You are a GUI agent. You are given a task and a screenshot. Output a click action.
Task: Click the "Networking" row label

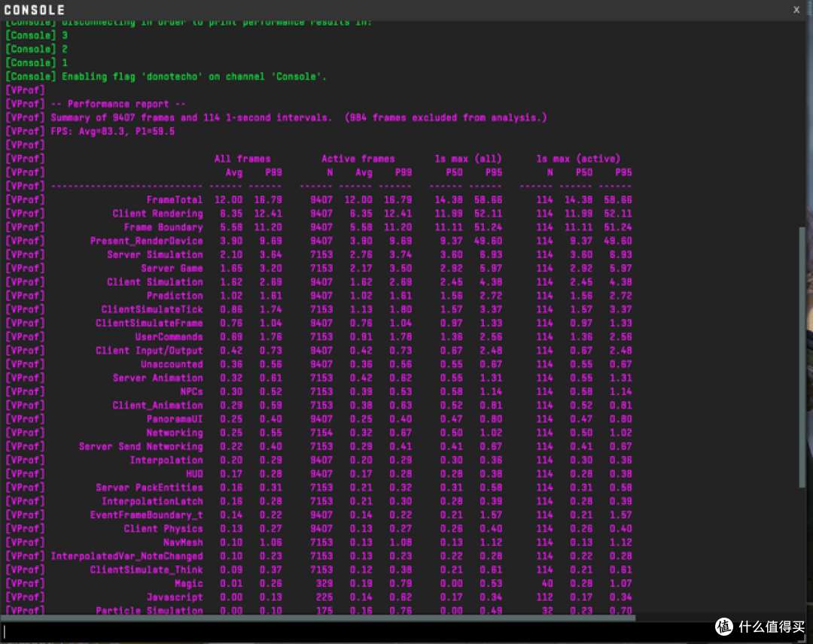175,433
